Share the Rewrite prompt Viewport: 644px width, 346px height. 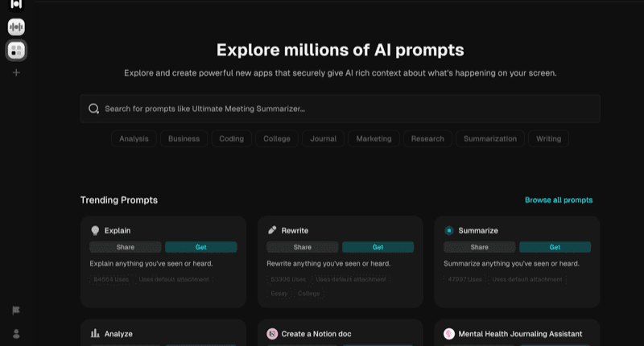tap(303, 247)
